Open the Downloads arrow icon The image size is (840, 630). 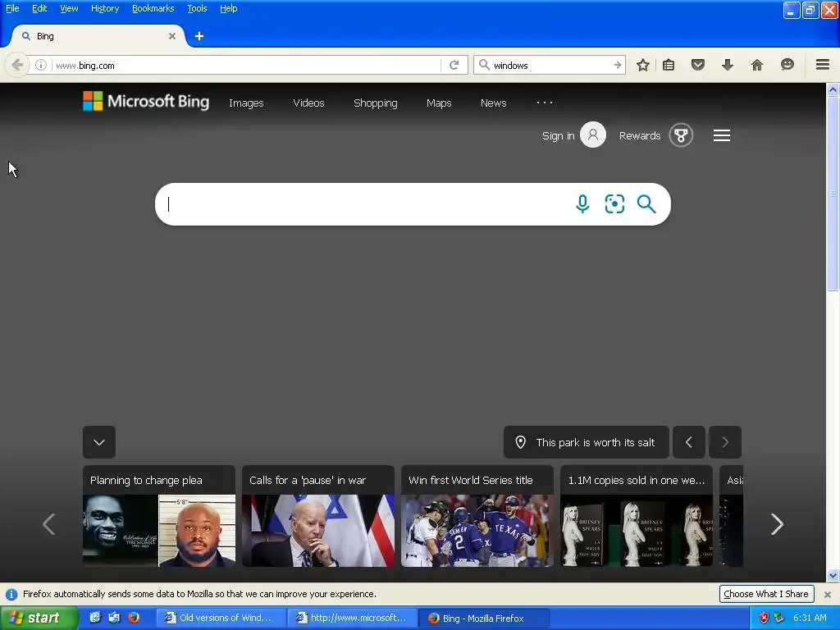coord(728,66)
